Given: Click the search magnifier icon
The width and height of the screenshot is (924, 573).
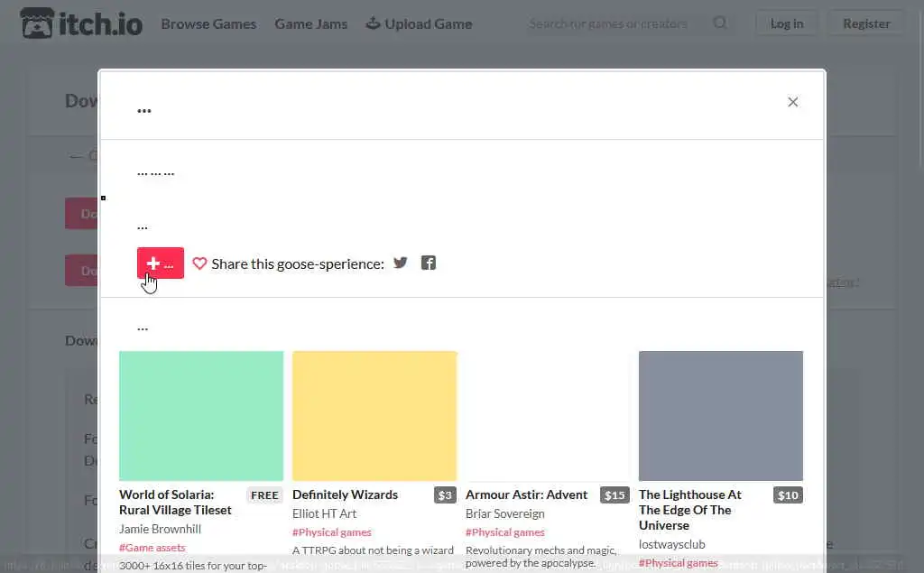Looking at the screenshot, I should 719,23.
